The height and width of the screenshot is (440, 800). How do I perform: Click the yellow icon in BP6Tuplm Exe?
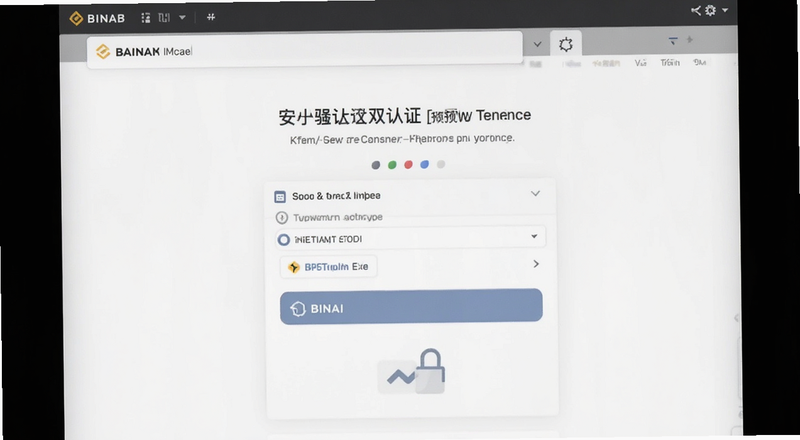(x=293, y=267)
